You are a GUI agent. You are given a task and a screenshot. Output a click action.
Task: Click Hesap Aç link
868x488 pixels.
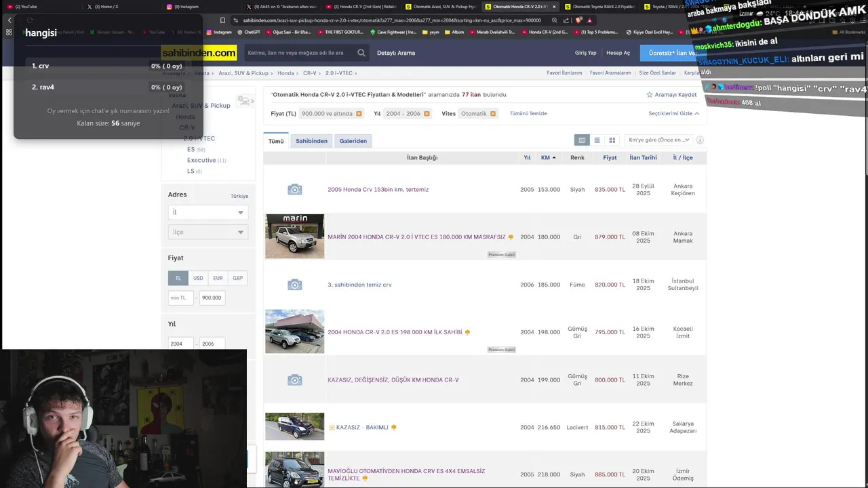tap(618, 53)
